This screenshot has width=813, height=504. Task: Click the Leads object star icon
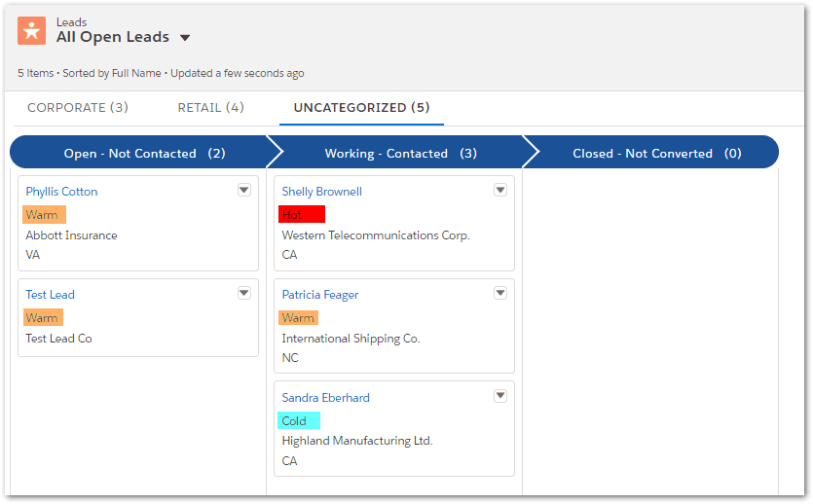(x=32, y=30)
